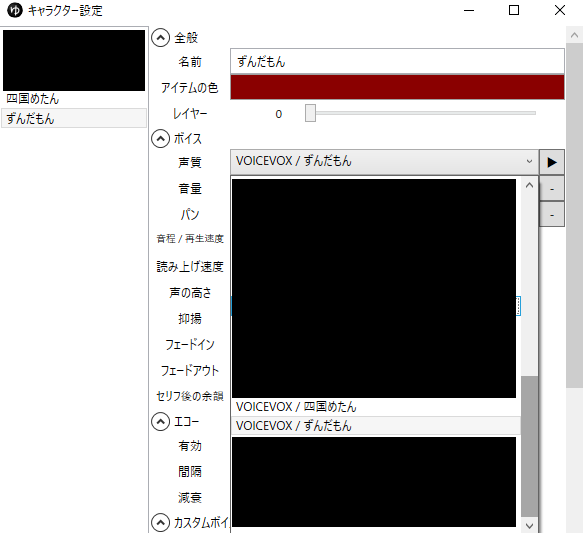
Task: Click the 音程 / 再生速度 label
Action: pos(190,239)
